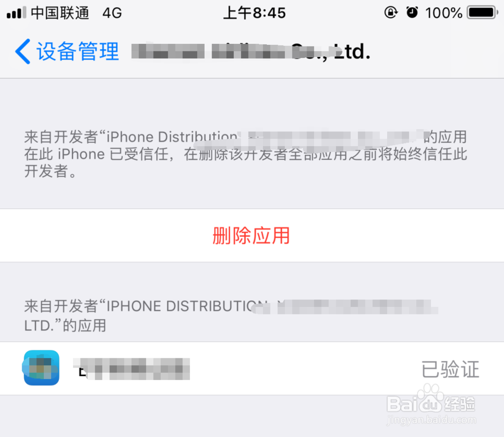Tap the 已验证 status label
Image resolution: width=504 pixels, height=437 pixels.
450,369
